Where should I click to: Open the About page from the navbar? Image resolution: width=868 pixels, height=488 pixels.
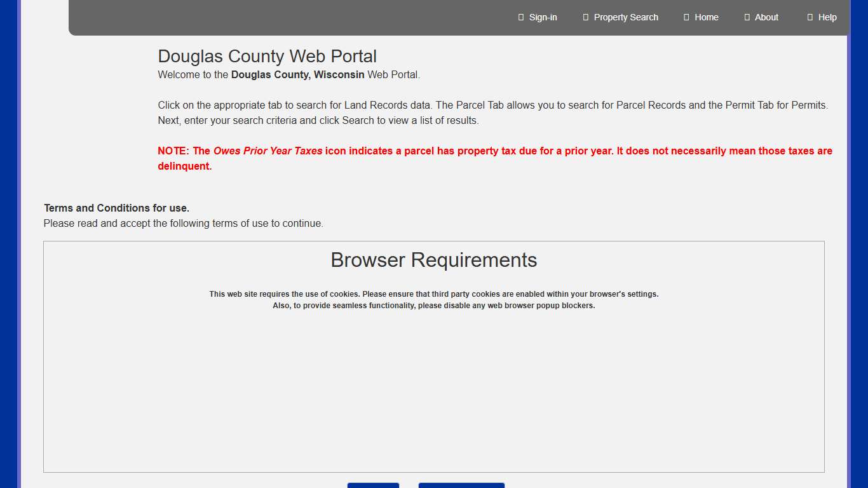pos(766,17)
